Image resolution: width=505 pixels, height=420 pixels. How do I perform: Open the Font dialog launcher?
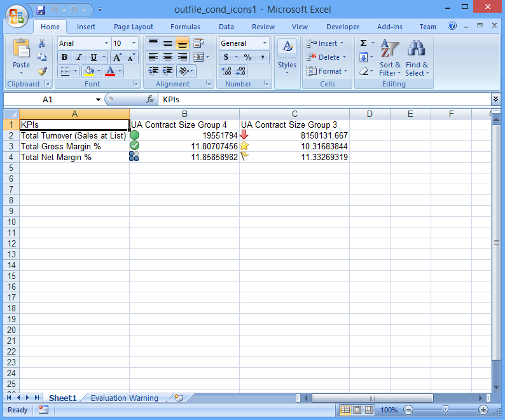135,84
